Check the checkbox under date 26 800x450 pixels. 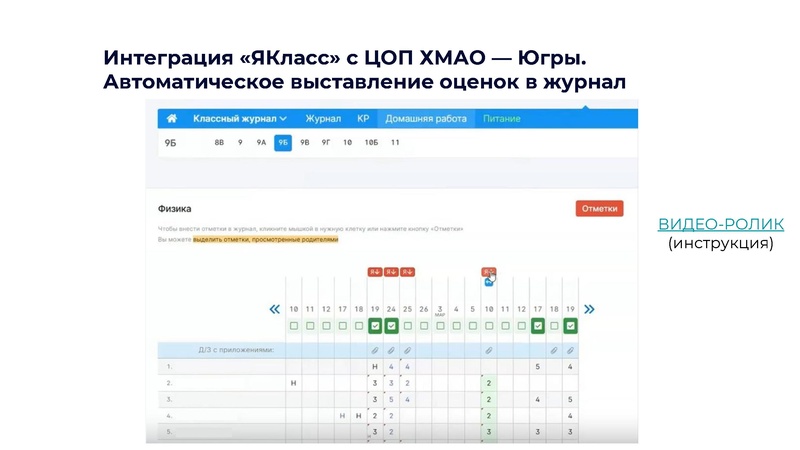pos(424,326)
